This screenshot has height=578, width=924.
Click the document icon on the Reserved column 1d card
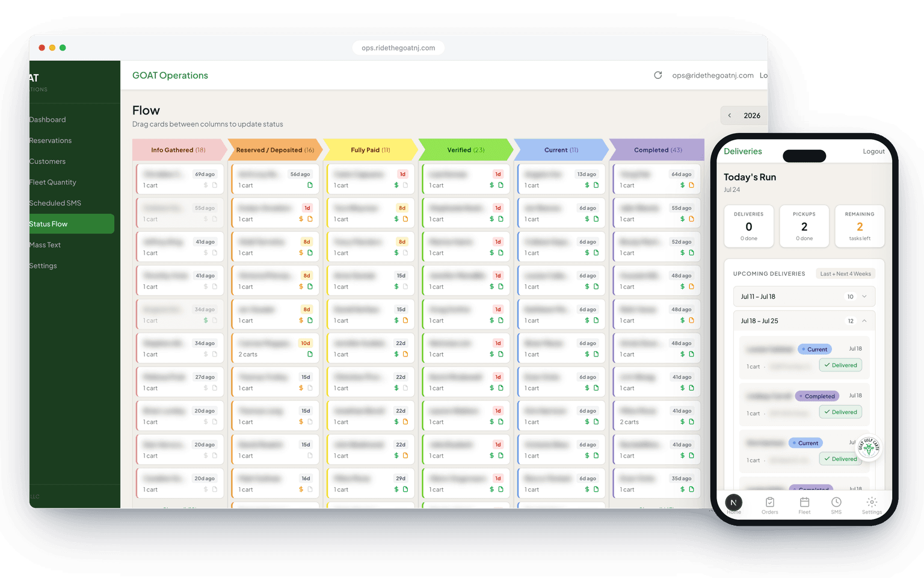(310, 219)
